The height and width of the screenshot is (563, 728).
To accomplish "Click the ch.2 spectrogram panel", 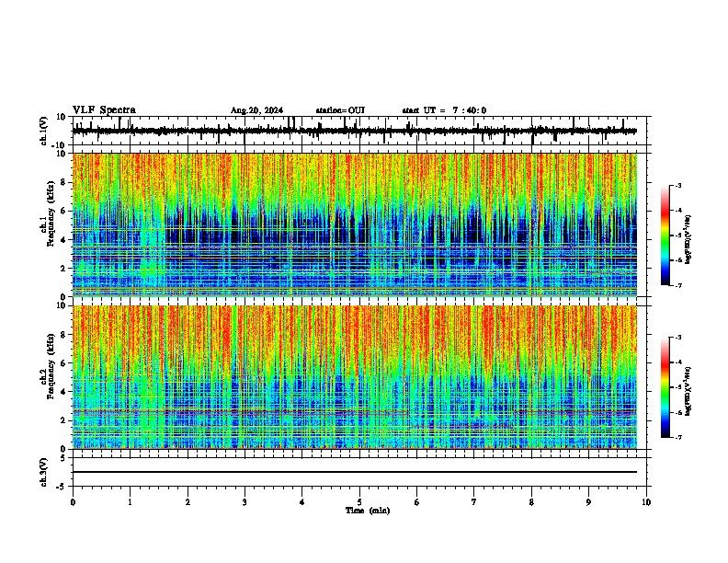I will 354,377.
